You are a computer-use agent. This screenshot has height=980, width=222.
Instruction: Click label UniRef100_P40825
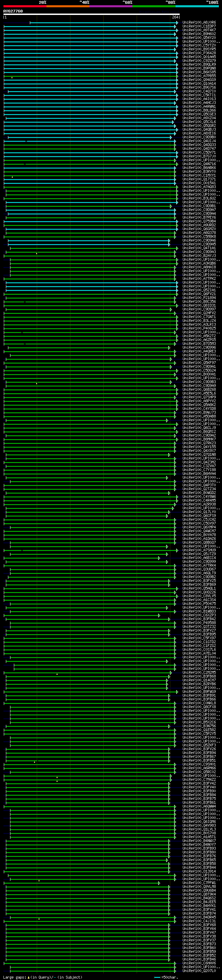click(199, 328)
